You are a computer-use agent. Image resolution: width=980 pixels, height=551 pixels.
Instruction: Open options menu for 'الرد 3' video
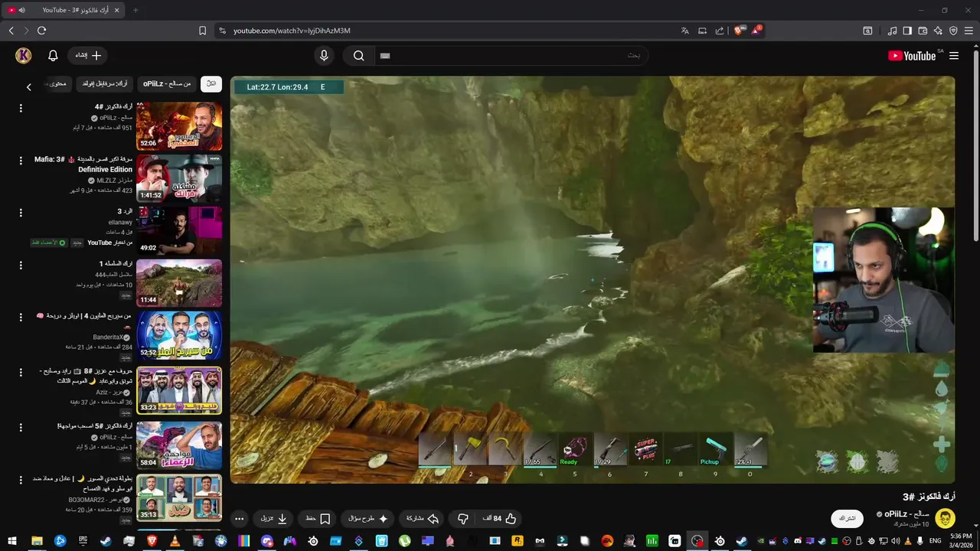[21, 213]
